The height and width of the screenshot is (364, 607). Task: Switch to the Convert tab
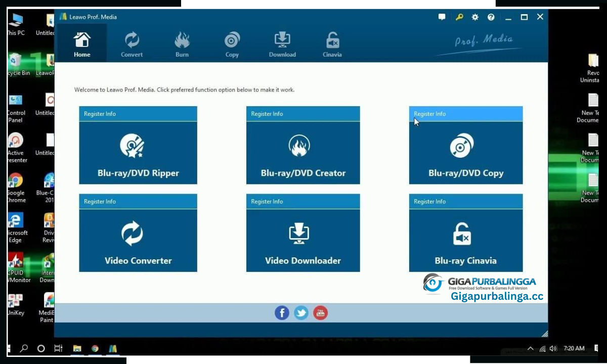(x=132, y=43)
